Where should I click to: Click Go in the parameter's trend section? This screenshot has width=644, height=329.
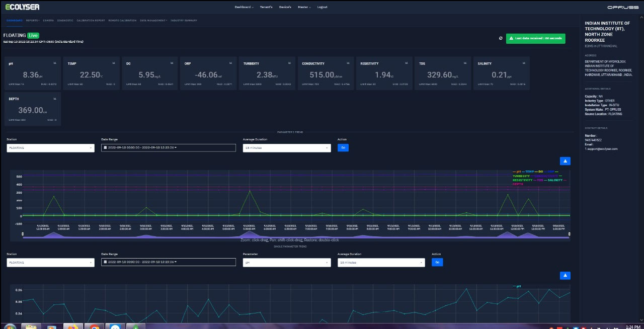click(343, 148)
